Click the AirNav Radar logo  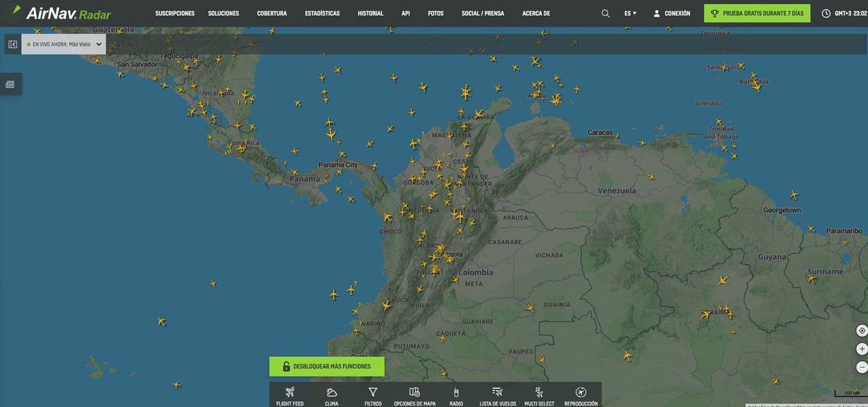(x=58, y=13)
